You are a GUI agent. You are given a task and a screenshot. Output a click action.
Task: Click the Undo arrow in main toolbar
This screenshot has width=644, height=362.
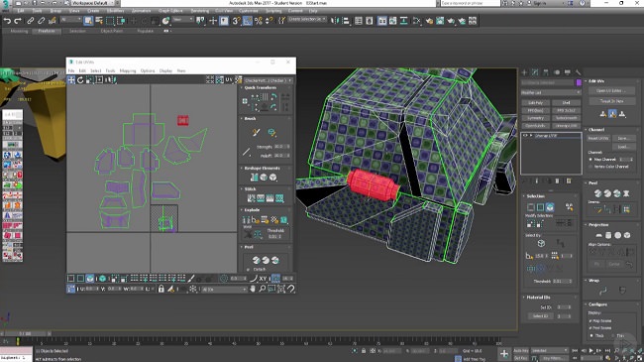[7, 21]
